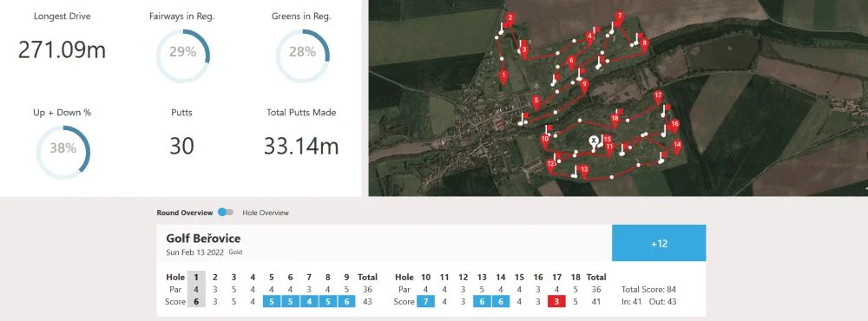The height and width of the screenshot is (321, 868).
Task: Click blue score 7 on hole 10
Action: (x=425, y=302)
